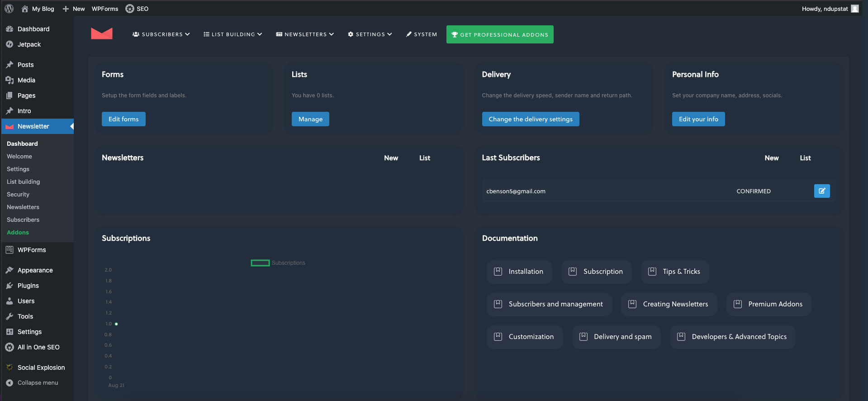Screen dimensions: 868x401
Task: Click the Edit forms button
Action: tap(123, 119)
